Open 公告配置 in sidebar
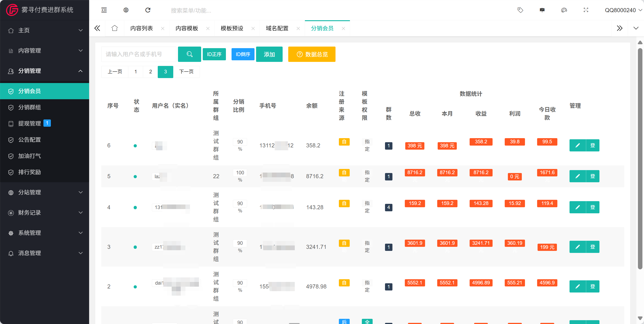 coord(45,140)
